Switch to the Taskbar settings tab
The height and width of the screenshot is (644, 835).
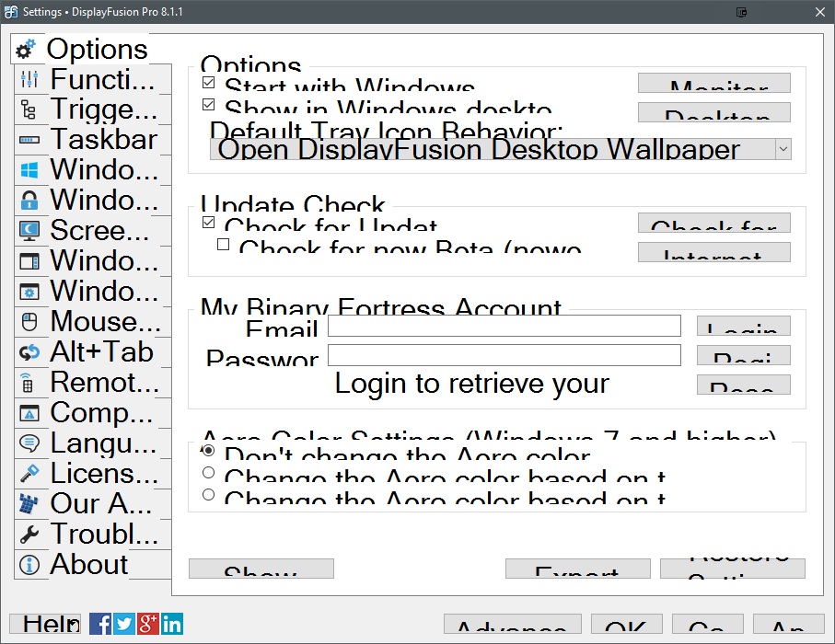[x=93, y=140]
